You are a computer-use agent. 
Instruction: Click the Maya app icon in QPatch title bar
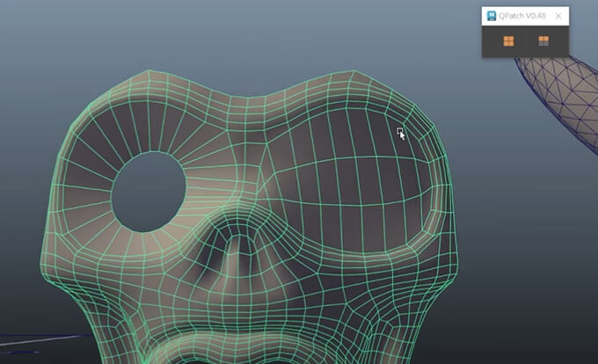492,16
